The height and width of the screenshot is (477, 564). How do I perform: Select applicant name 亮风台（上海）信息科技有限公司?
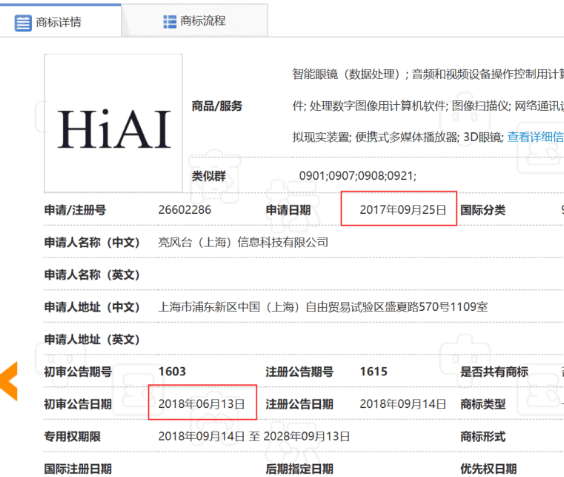point(243,242)
